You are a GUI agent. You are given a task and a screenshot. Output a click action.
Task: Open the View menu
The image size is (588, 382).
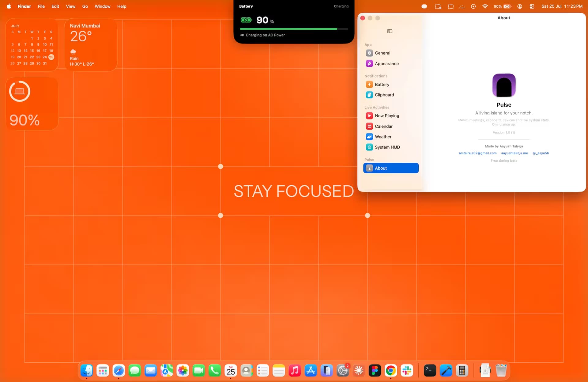coord(70,6)
